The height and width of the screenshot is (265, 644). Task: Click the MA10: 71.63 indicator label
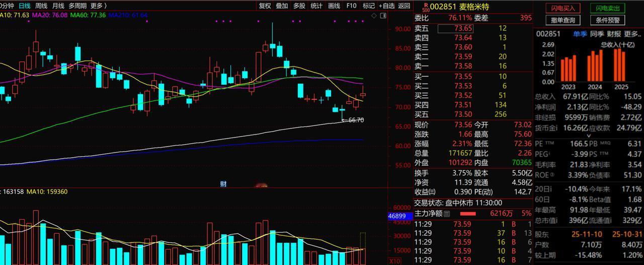coord(14,16)
